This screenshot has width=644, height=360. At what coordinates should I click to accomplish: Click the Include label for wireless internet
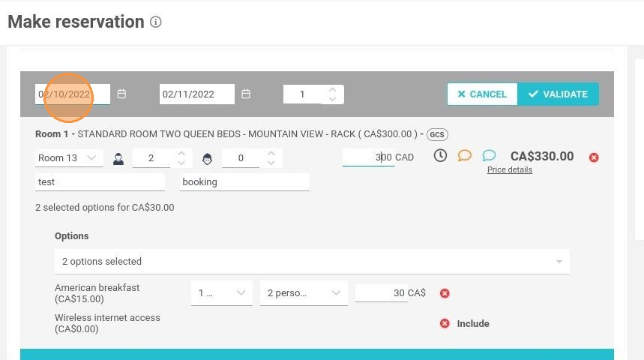pyautogui.click(x=473, y=324)
